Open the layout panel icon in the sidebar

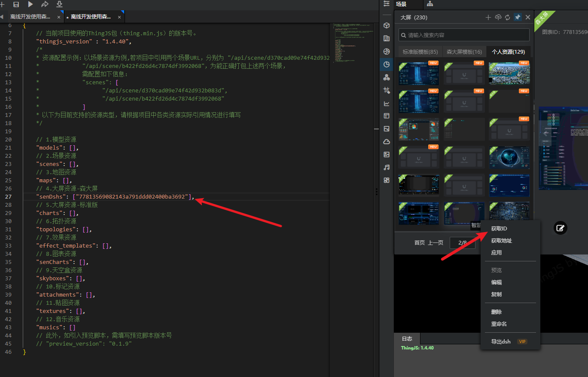(x=387, y=116)
